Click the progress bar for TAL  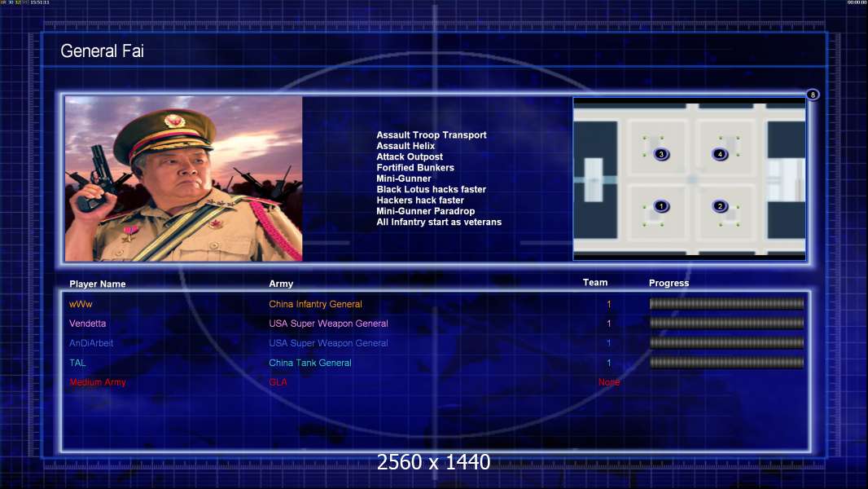[x=726, y=363]
